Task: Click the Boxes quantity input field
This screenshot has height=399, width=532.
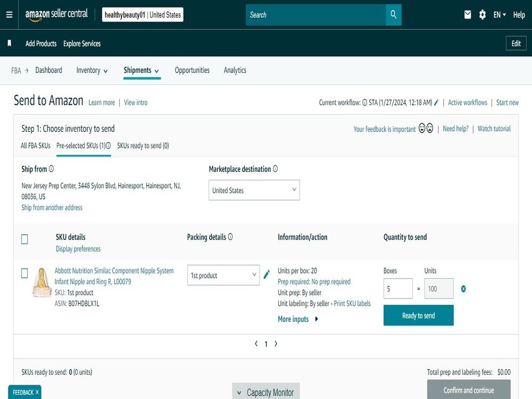Action: coord(398,288)
